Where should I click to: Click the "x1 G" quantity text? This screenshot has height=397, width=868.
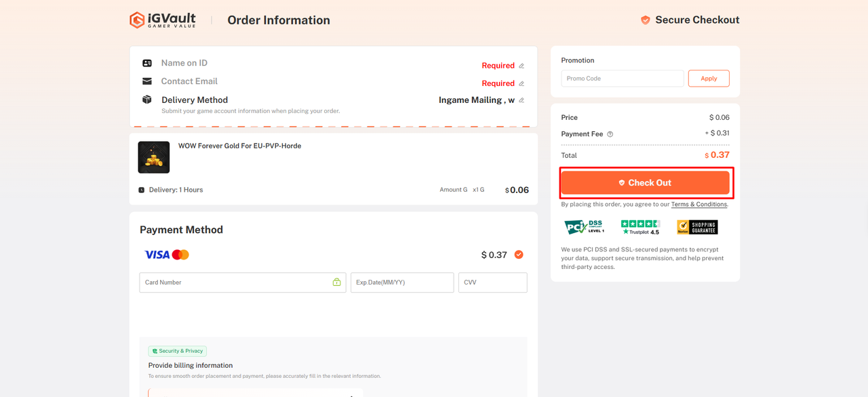[x=478, y=190]
